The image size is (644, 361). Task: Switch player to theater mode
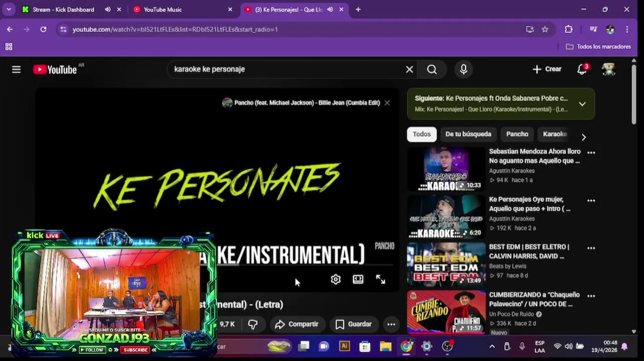358,279
